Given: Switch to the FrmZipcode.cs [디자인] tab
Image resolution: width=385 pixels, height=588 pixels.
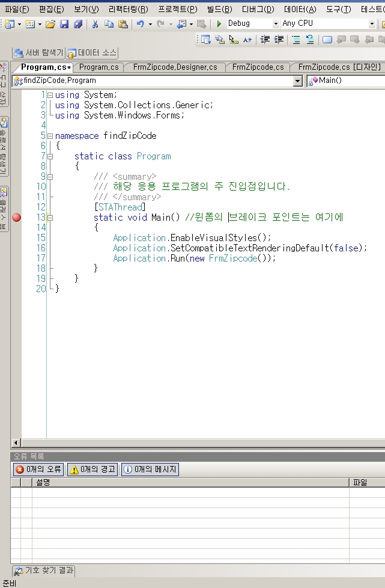Looking at the screenshot, I should [x=339, y=67].
